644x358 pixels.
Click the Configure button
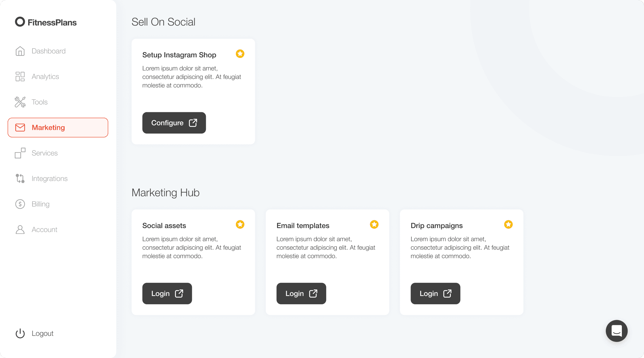click(x=174, y=123)
